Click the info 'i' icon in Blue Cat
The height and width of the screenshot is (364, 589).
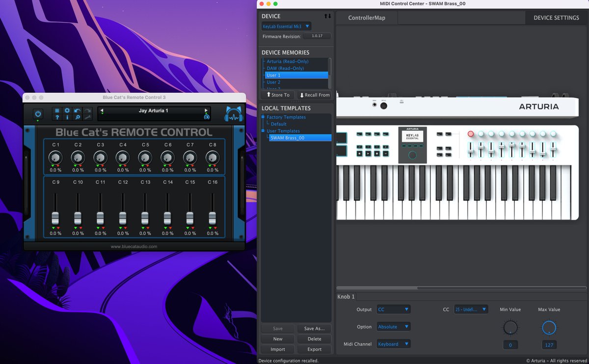67,117
